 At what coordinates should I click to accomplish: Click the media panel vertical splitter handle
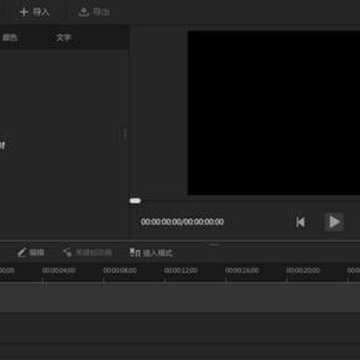[x=125, y=133]
